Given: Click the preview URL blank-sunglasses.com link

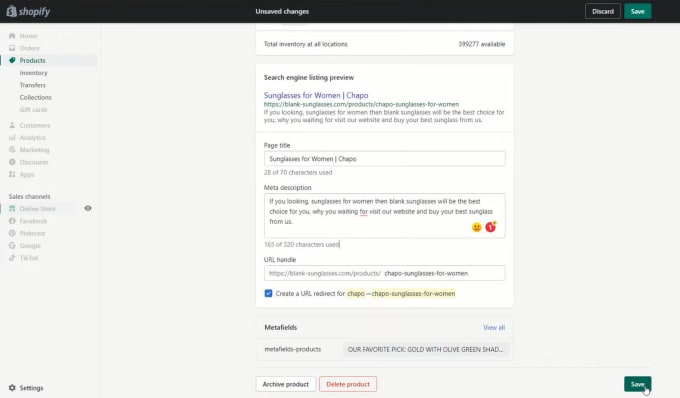Looking at the screenshot, I should [x=361, y=104].
